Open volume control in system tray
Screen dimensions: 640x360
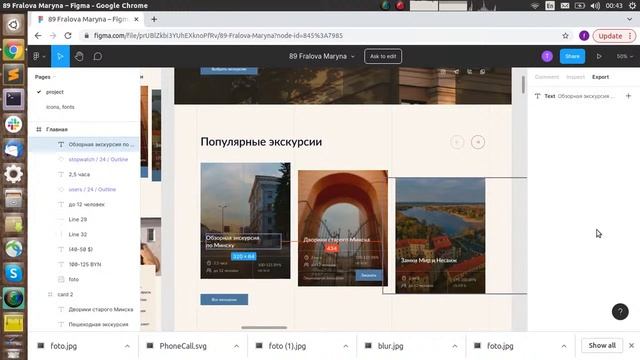[595, 6]
